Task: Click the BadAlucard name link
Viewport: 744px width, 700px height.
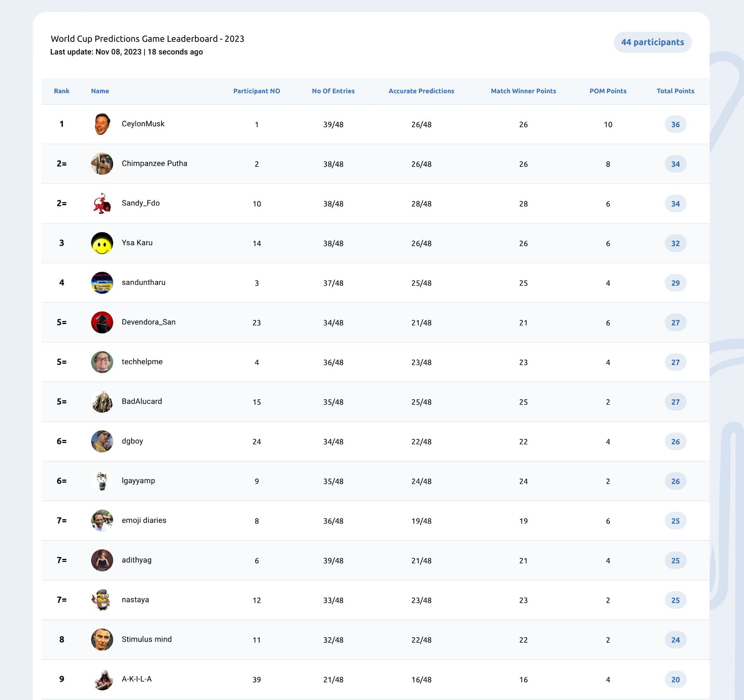Action: click(x=142, y=401)
